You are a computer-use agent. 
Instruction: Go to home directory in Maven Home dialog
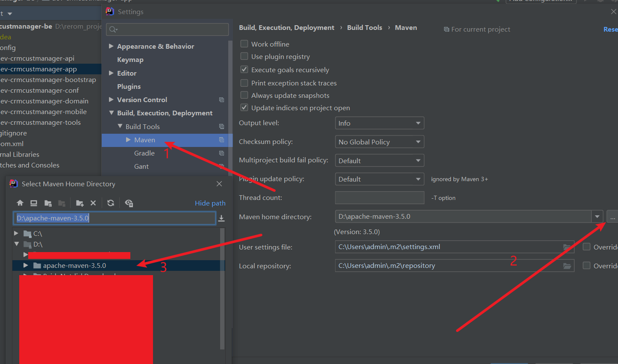click(x=20, y=203)
